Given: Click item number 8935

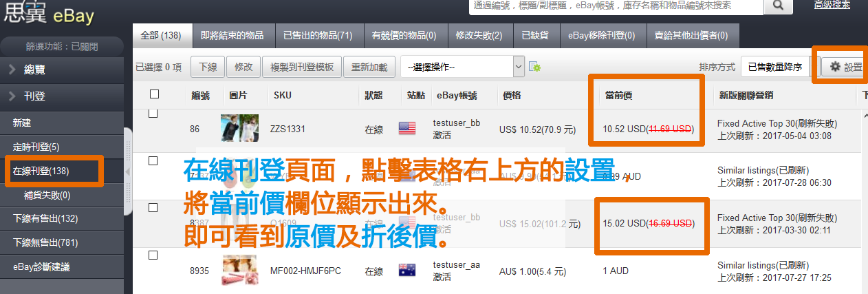Looking at the screenshot, I should 199,271.
